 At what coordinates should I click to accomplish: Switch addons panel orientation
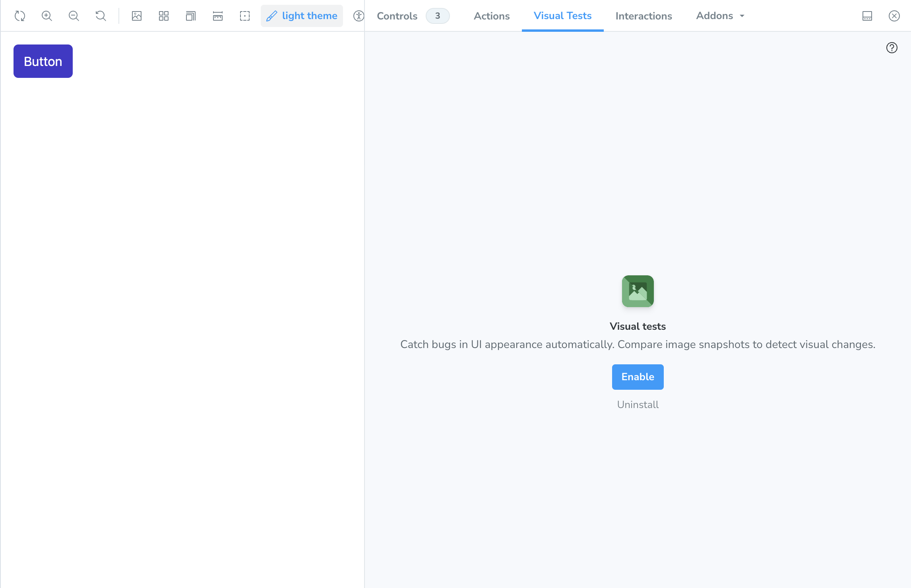point(867,16)
